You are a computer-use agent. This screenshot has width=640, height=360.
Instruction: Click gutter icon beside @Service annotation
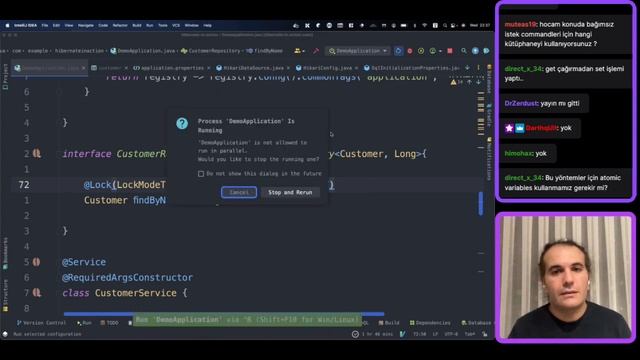[36, 262]
